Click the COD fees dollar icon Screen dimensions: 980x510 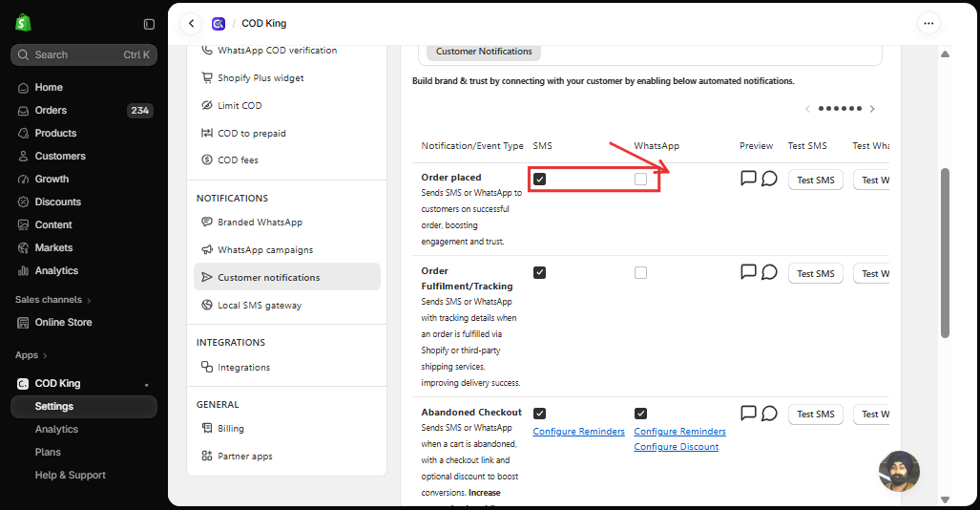pyautogui.click(x=207, y=159)
